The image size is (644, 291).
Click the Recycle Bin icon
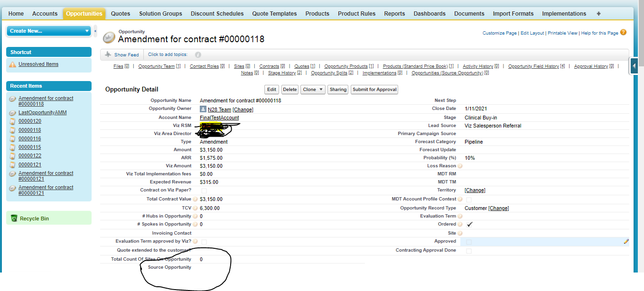[x=14, y=218]
